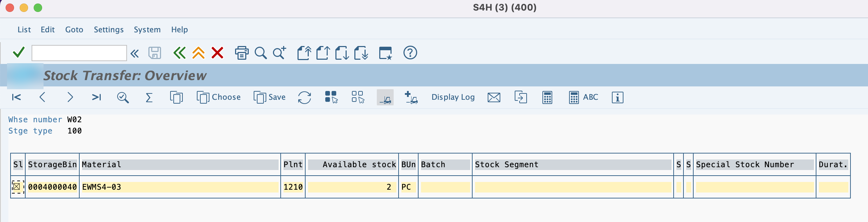Click Find Next magnifier plus icon
868x222 pixels.
tap(280, 53)
